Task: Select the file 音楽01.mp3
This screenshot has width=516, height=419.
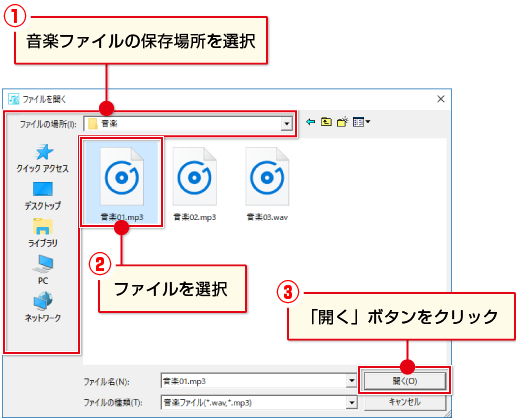Action: [x=122, y=183]
